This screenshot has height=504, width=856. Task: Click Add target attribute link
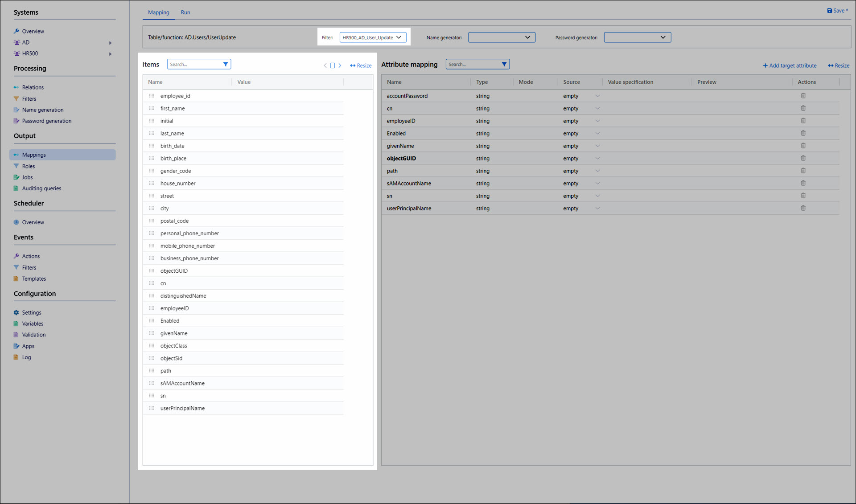790,66
